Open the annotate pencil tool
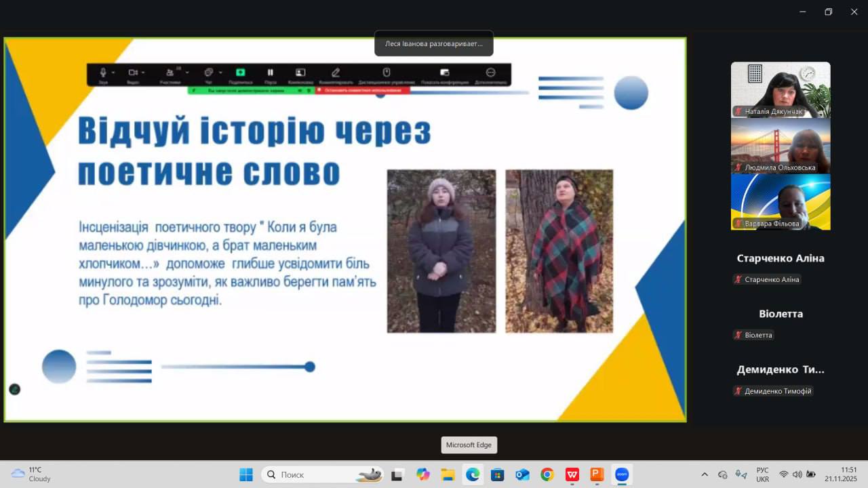The image size is (868, 488). (335, 72)
